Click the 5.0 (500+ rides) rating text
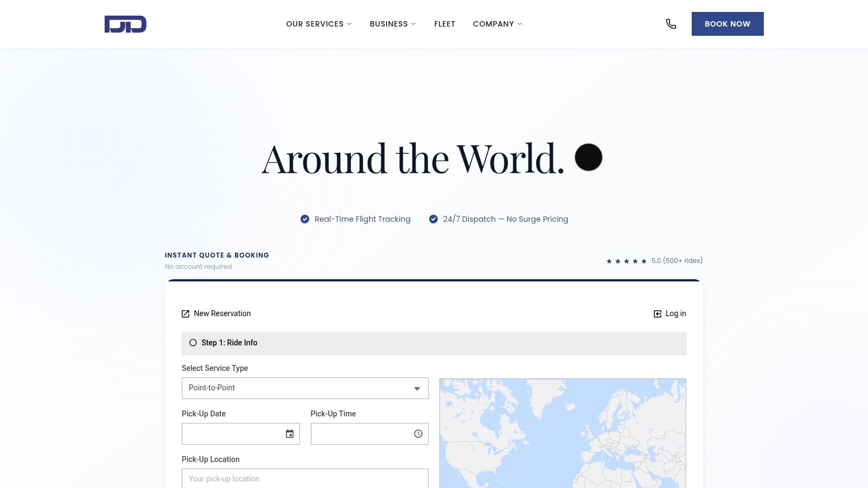This screenshot has width=868, height=488. coord(677,261)
